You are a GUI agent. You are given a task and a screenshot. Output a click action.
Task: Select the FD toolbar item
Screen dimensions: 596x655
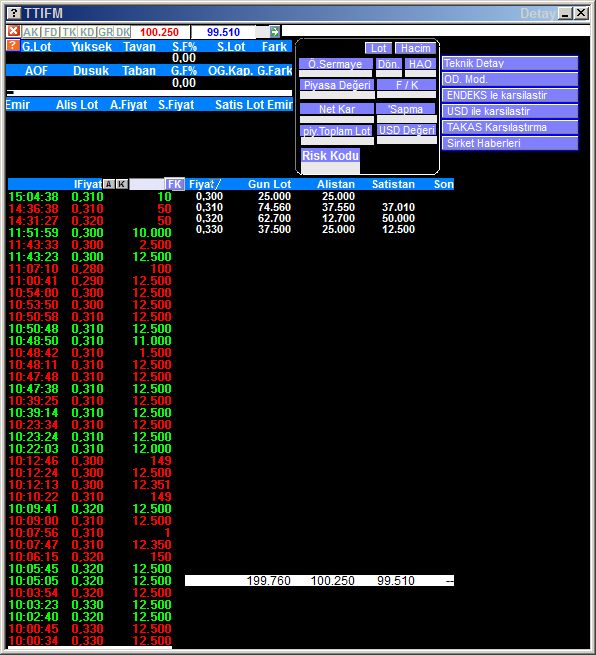pos(51,32)
